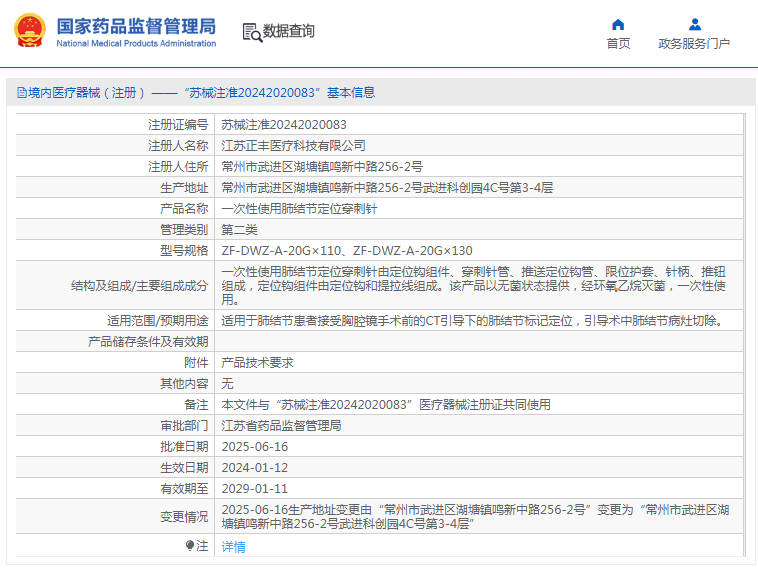Viewport: 758px width, 571px height.
Task: Click effective date 2024-01-12
Action: point(255,468)
